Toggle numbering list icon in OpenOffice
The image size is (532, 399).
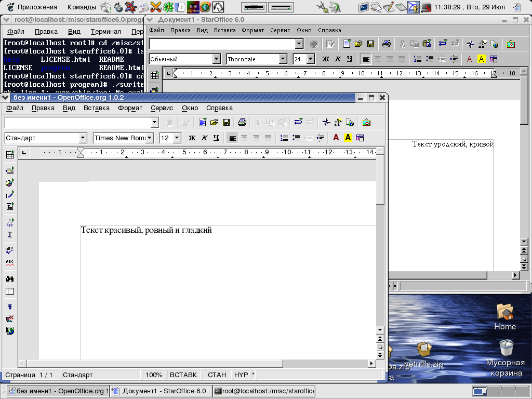click(x=284, y=138)
